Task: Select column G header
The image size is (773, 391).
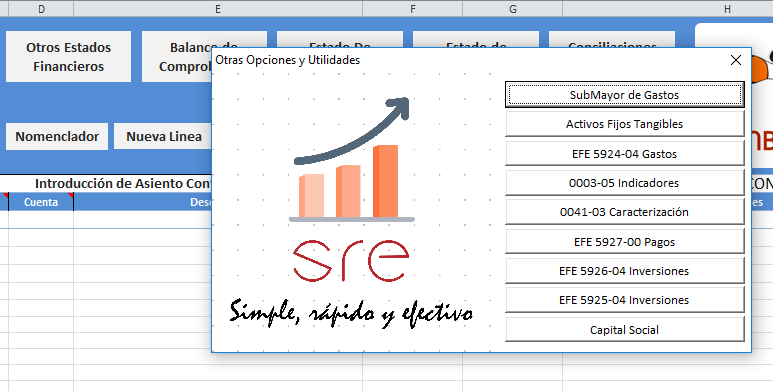Action: pyautogui.click(x=513, y=8)
